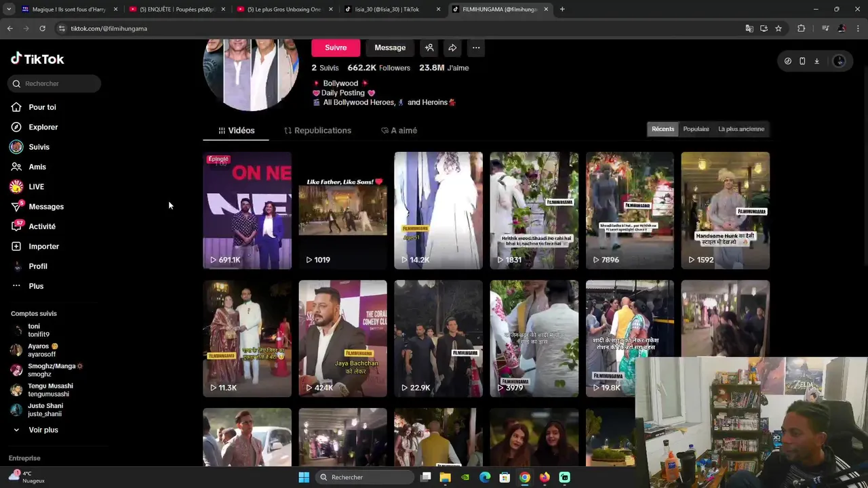This screenshot has height=488, width=868.
Task: Open Chrome media controls icon
Action: tap(825, 28)
